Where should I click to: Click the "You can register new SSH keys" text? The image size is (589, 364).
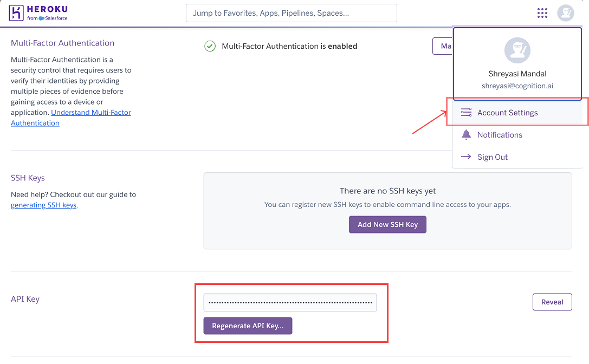pyautogui.click(x=387, y=204)
